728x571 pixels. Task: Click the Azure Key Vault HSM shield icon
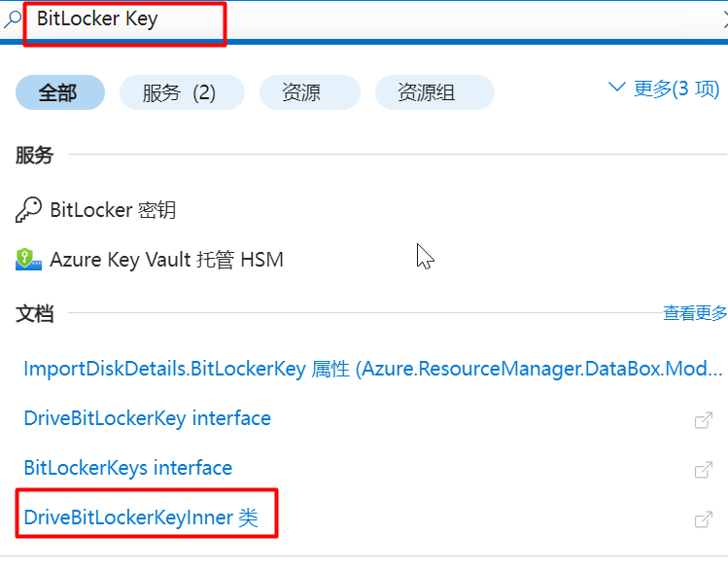[28, 260]
